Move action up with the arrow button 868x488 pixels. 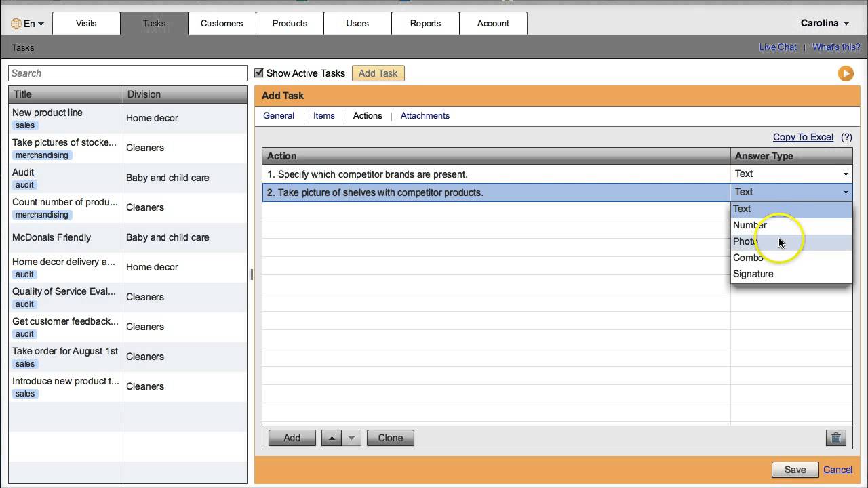click(x=332, y=438)
